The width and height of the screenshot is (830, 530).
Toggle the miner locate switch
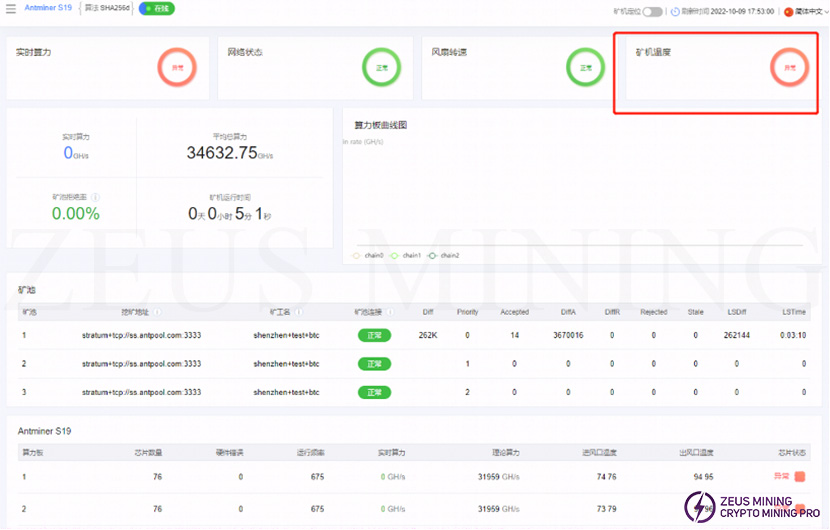coord(652,12)
